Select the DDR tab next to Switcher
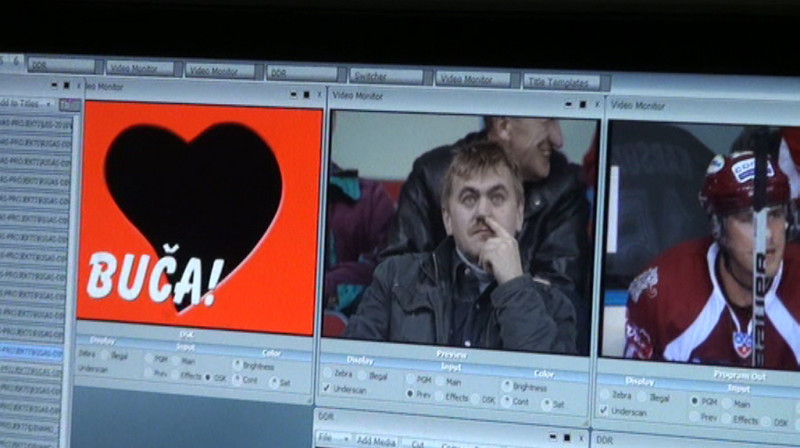The height and width of the screenshot is (448, 800). (x=302, y=73)
